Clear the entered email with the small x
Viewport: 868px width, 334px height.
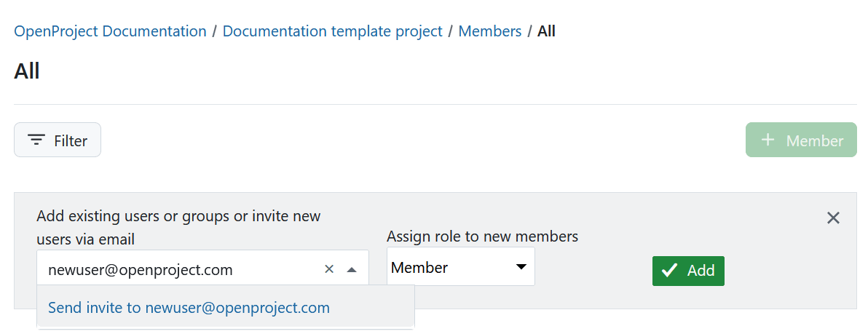coord(329,269)
